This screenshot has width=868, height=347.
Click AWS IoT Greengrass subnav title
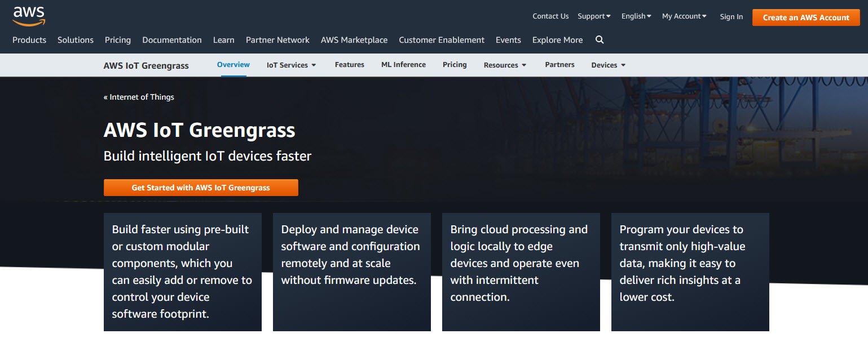point(146,65)
